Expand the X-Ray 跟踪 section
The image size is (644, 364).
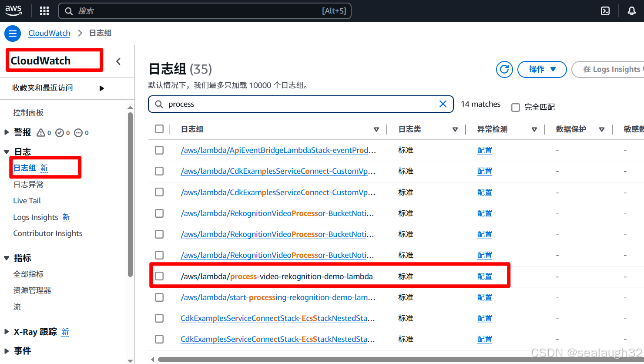click(x=7, y=331)
